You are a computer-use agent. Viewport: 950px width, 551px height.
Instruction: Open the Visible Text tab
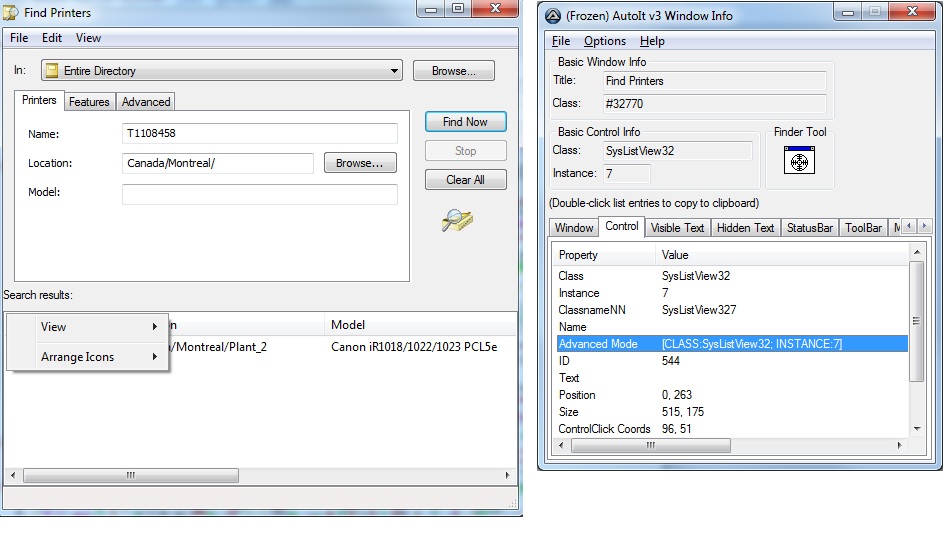pyautogui.click(x=677, y=228)
